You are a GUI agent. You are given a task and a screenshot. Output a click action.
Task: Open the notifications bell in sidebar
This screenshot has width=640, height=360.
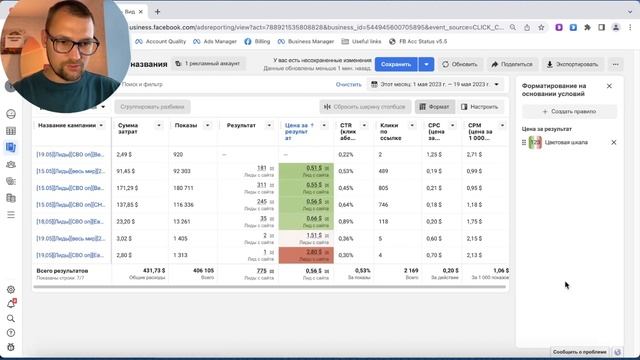[x=11, y=304]
